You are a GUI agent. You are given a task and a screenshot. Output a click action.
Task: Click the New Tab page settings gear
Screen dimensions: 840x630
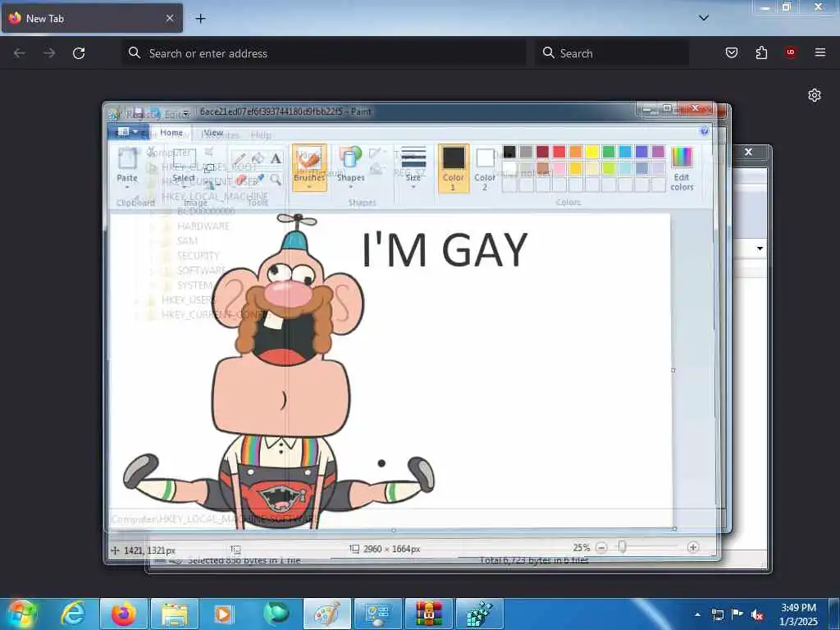click(x=815, y=95)
